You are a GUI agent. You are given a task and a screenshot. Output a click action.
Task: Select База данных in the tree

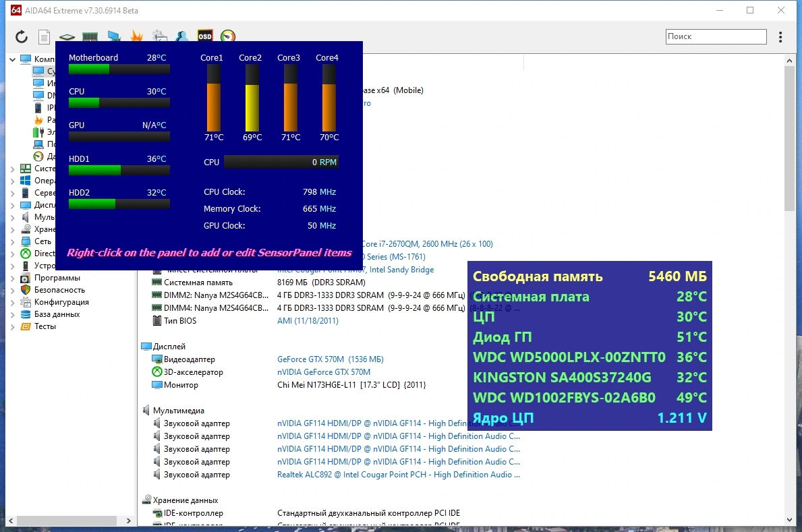[57, 314]
